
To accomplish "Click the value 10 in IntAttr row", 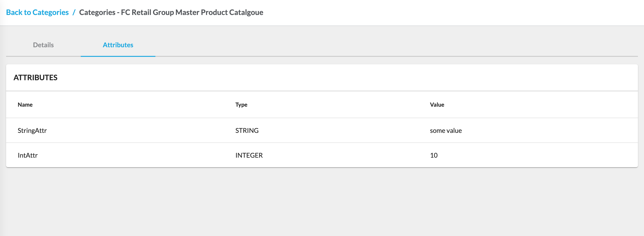I will pyautogui.click(x=434, y=155).
